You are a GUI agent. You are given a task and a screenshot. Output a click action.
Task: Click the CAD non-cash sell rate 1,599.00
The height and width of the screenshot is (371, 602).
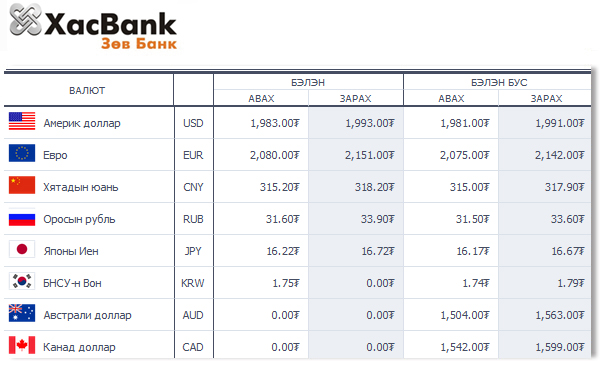(560, 347)
